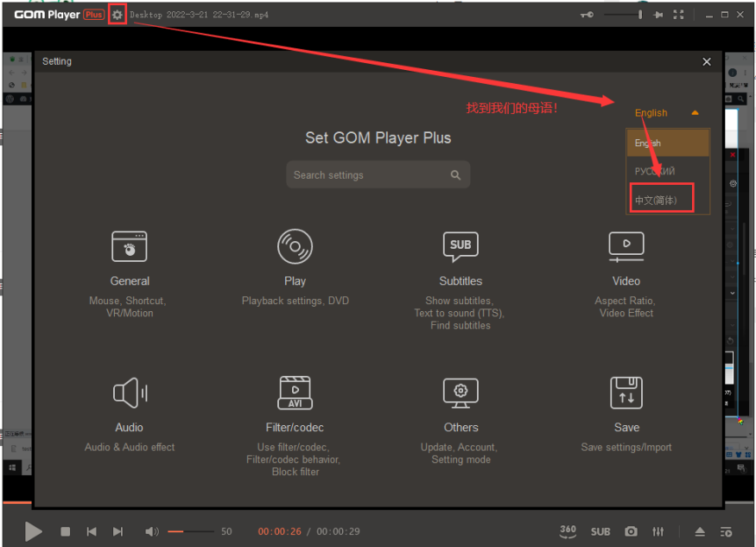Open Audio settings speaker icon

pos(130,392)
